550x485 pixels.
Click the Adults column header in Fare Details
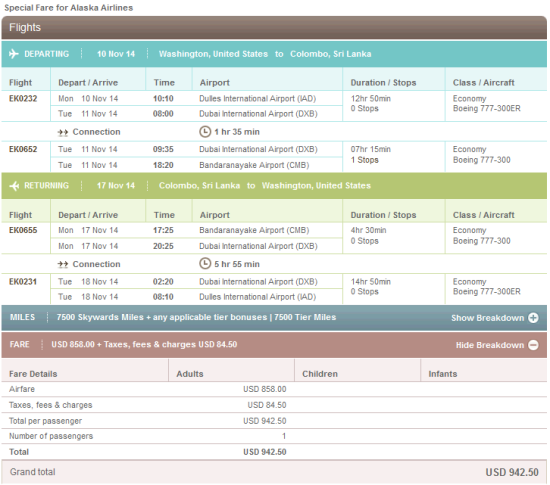190,374
